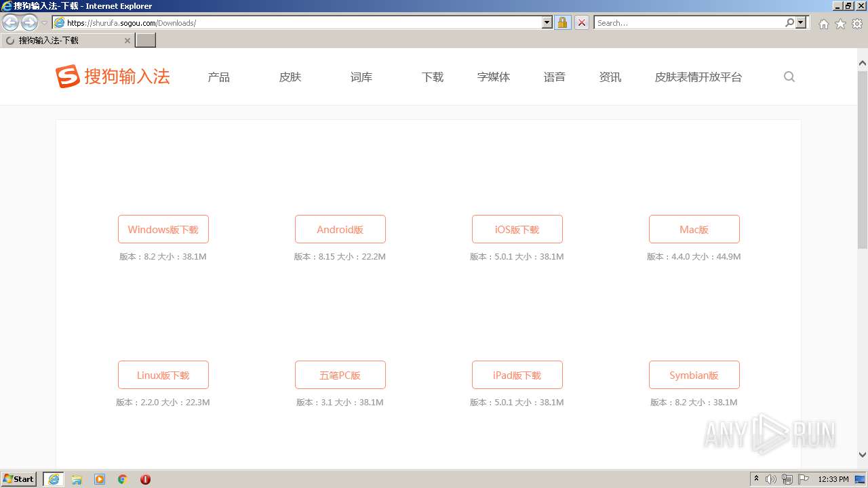Open the Start menu

[19, 479]
